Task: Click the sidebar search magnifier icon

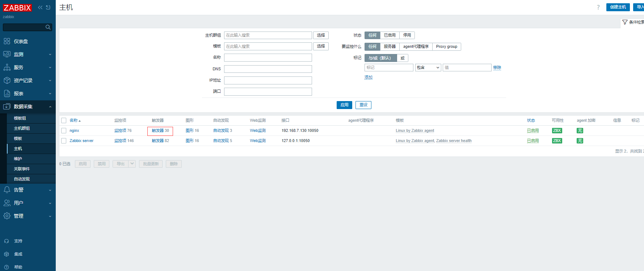Action: pyautogui.click(x=48, y=27)
